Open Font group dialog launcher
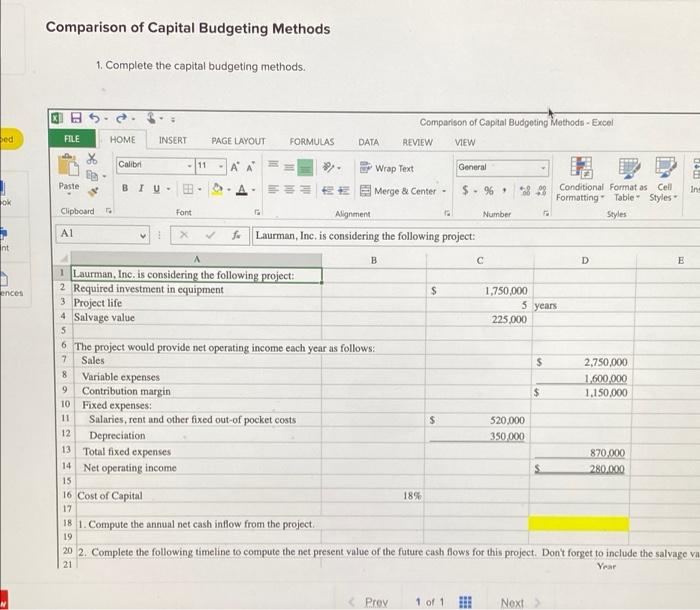The image size is (700, 610). pyautogui.click(x=257, y=212)
